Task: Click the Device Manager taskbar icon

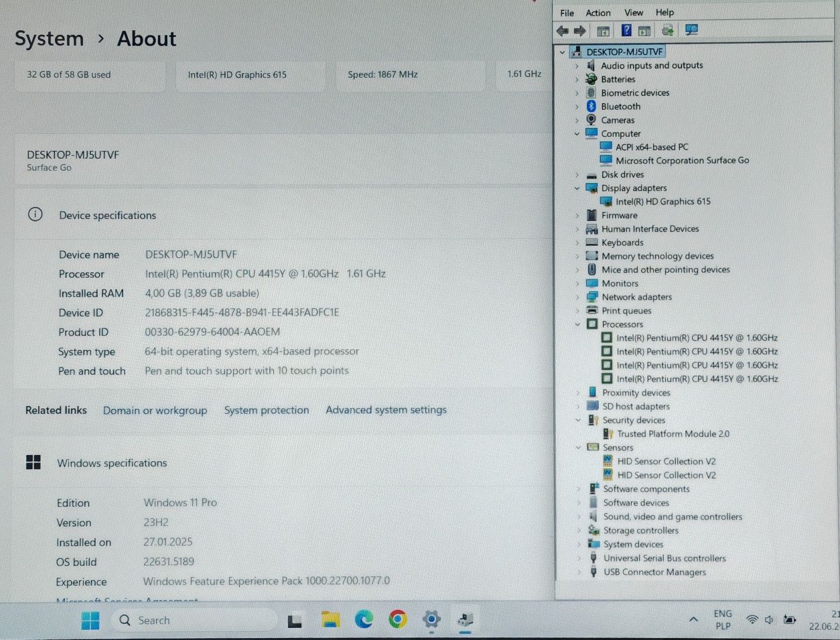Action: click(465, 620)
